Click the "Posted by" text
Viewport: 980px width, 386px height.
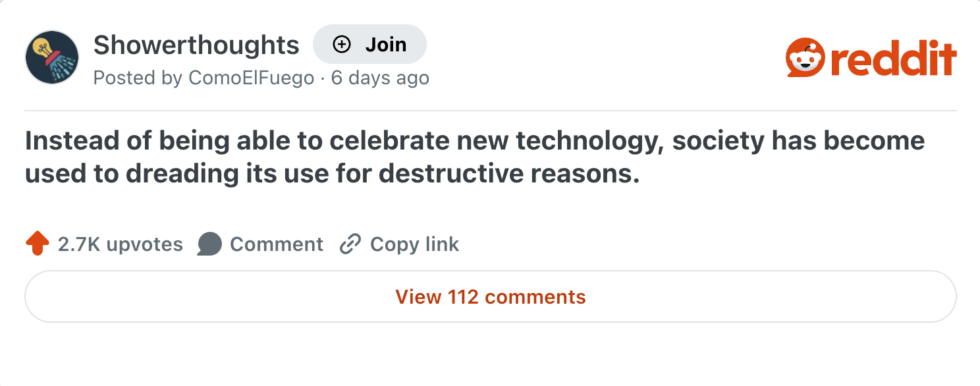tap(138, 78)
